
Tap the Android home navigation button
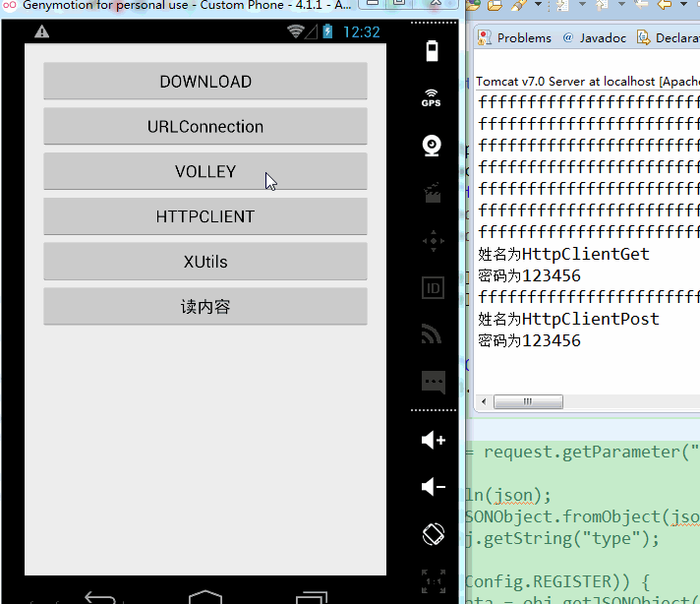[205, 597]
